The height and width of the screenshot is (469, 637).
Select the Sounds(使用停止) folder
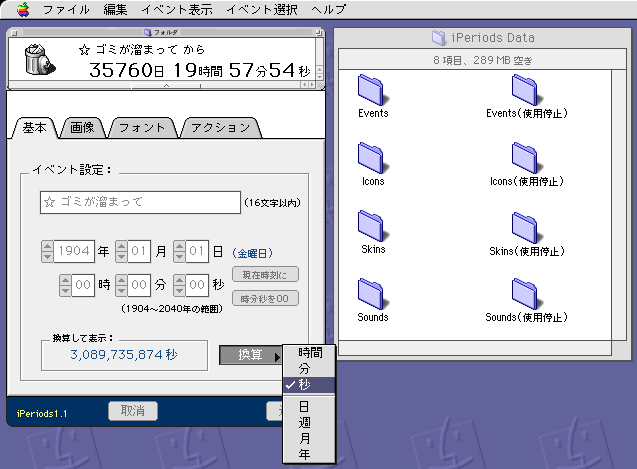(x=526, y=301)
